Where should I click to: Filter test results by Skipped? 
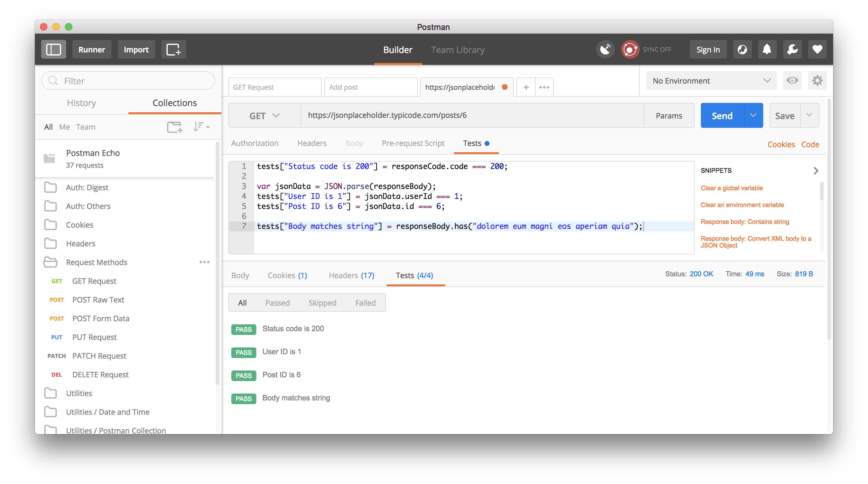coord(322,303)
